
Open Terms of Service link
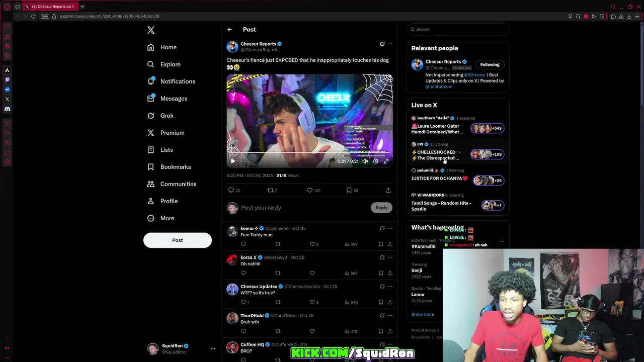(424, 330)
